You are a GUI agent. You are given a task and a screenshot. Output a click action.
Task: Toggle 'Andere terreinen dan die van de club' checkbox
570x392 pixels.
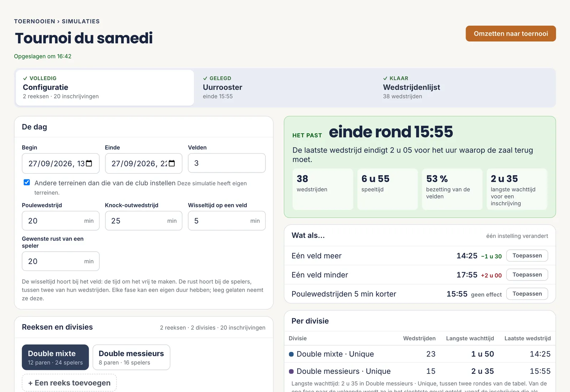coord(27,182)
